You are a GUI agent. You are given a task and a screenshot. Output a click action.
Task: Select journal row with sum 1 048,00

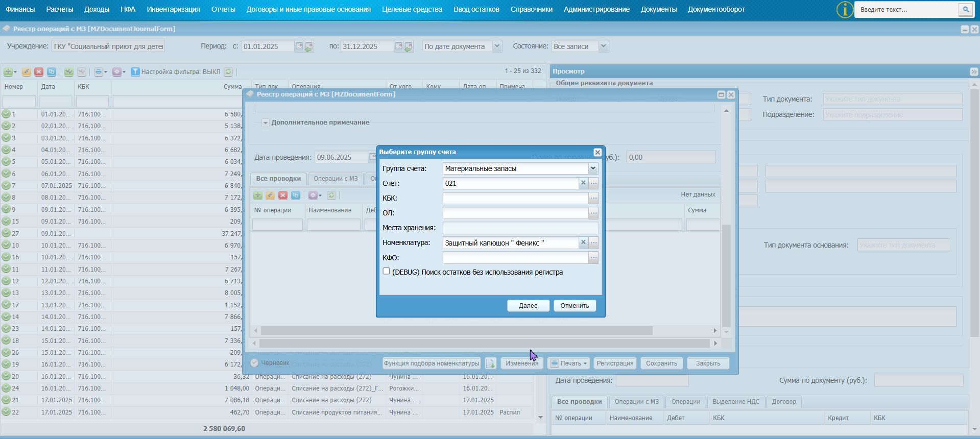coord(266,388)
